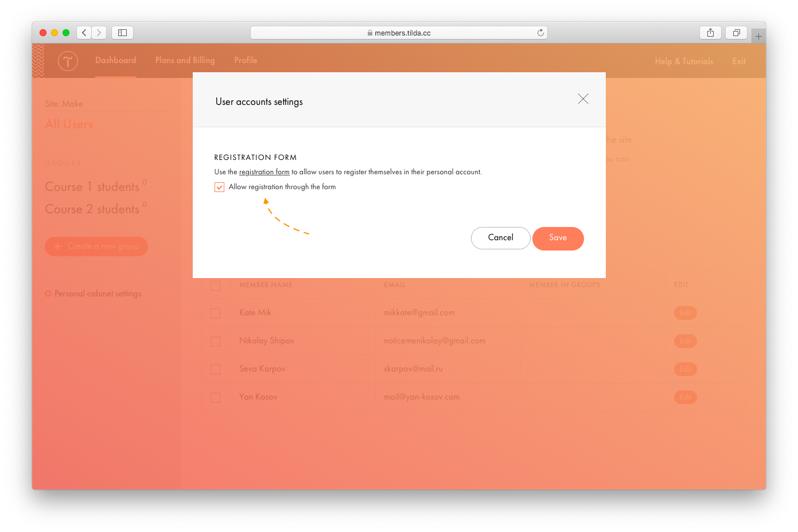Viewport: 798px width, 532px height.
Task: Click email mikkate@gmail.com
Action: pos(419,312)
